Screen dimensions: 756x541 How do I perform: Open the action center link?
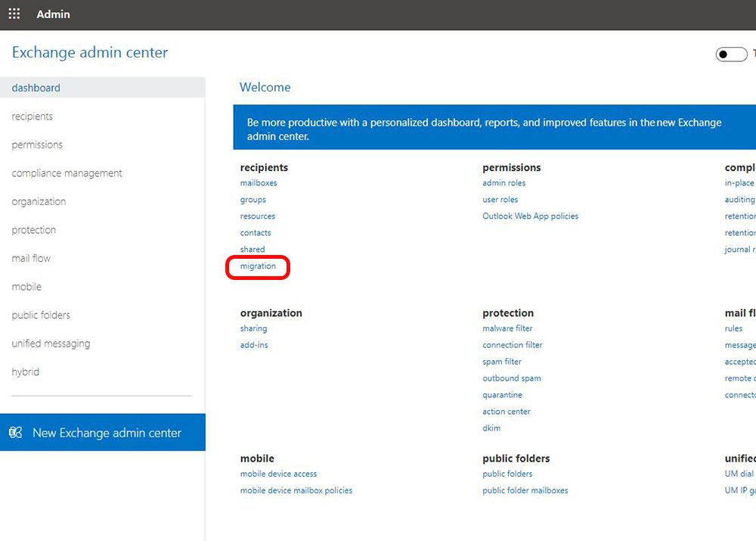coord(507,411)
